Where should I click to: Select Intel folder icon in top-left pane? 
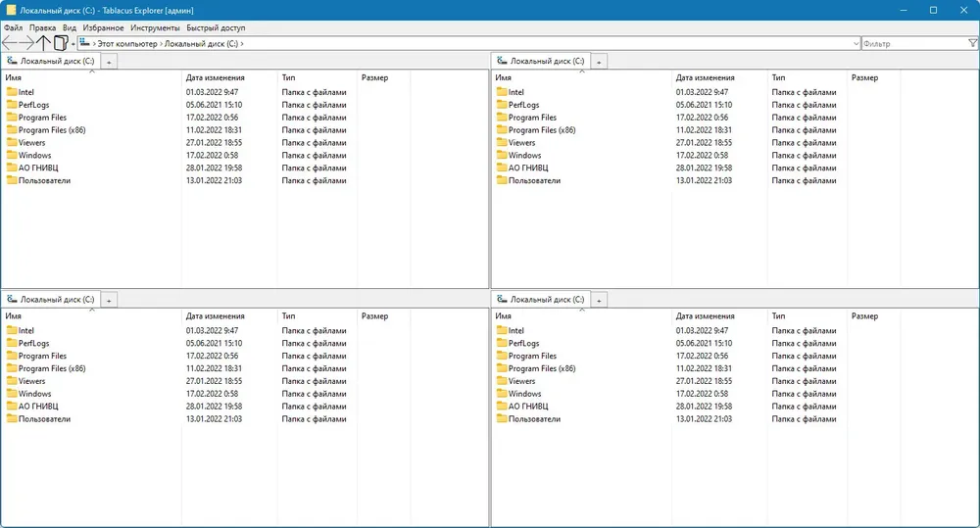[x=12, y=92]
